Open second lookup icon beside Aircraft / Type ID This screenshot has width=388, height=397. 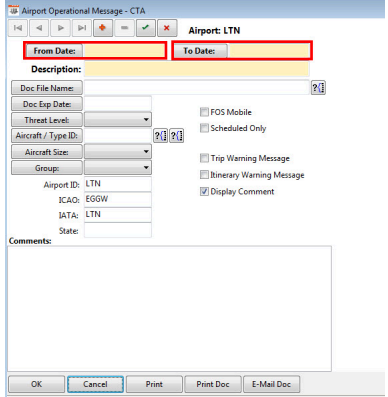tap(177, 136)
